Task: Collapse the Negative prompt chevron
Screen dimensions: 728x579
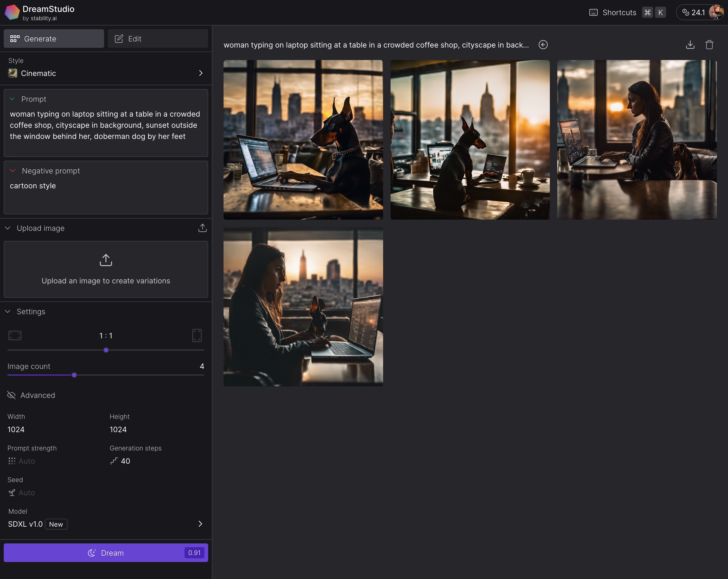Action: coord(12,171)
